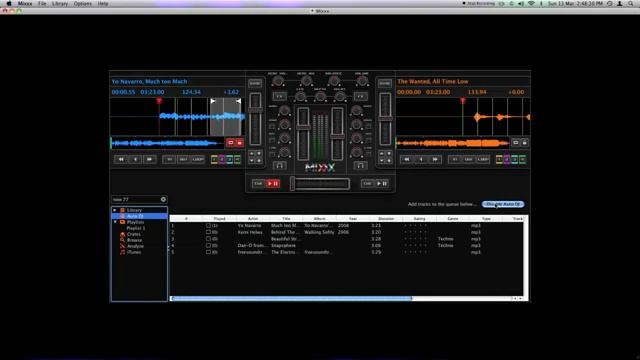Click deck 1 Sync button
This screenshot has width=640, height=360.
[255, 83]
